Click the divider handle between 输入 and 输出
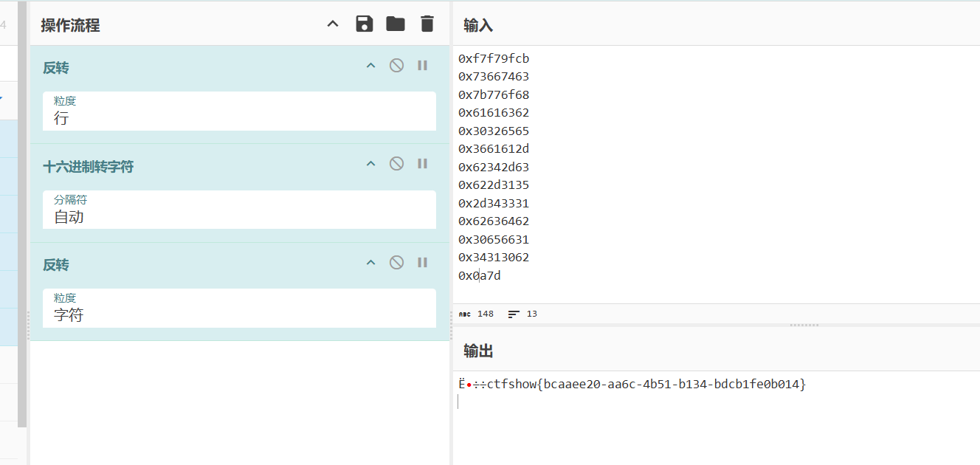This screenshot has height=465, width=980. pos(804,325)
